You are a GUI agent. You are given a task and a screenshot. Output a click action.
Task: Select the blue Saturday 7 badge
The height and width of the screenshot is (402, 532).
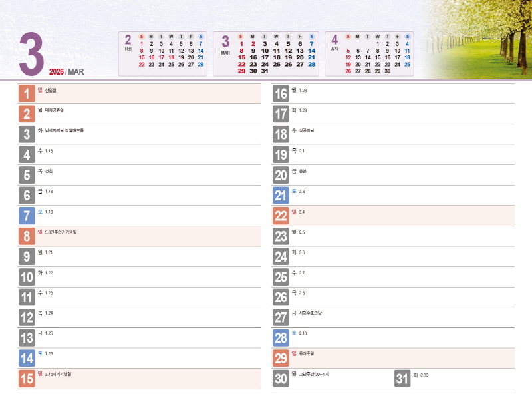(27, 216)
